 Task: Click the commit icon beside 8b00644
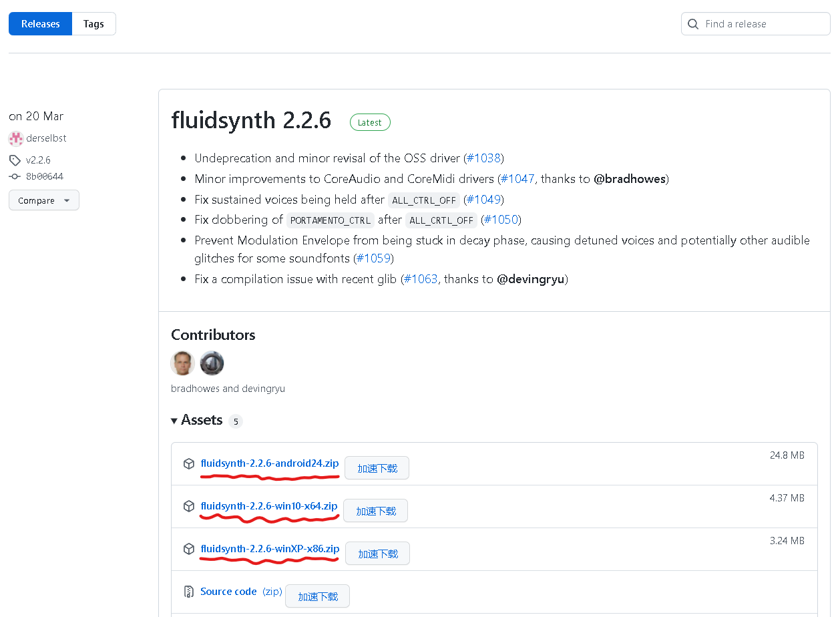(x=15, y=177)
